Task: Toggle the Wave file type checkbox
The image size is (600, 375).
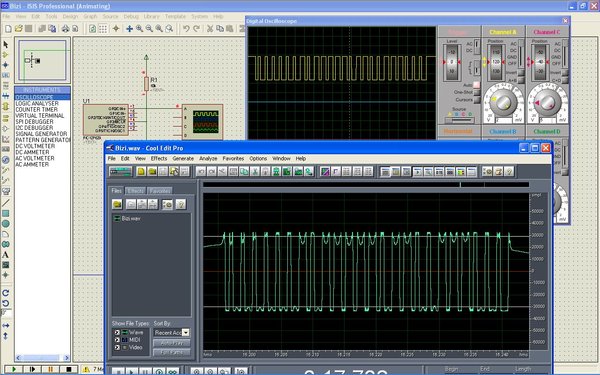Action: click(x=117, y=333)
